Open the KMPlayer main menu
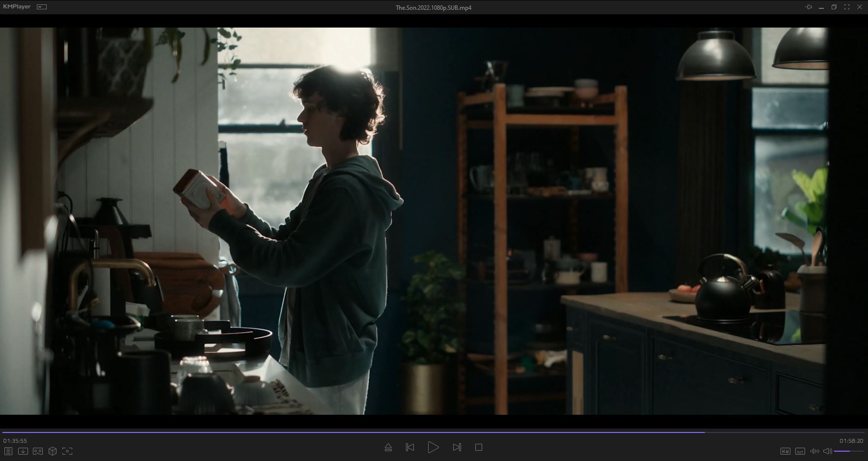The image size is (868, 461). (x=17, y=7)
